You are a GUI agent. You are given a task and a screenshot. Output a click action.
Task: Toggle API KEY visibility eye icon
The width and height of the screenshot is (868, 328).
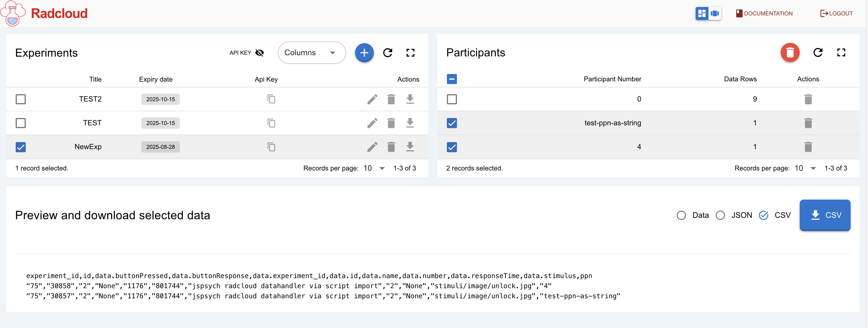[259, 53]
